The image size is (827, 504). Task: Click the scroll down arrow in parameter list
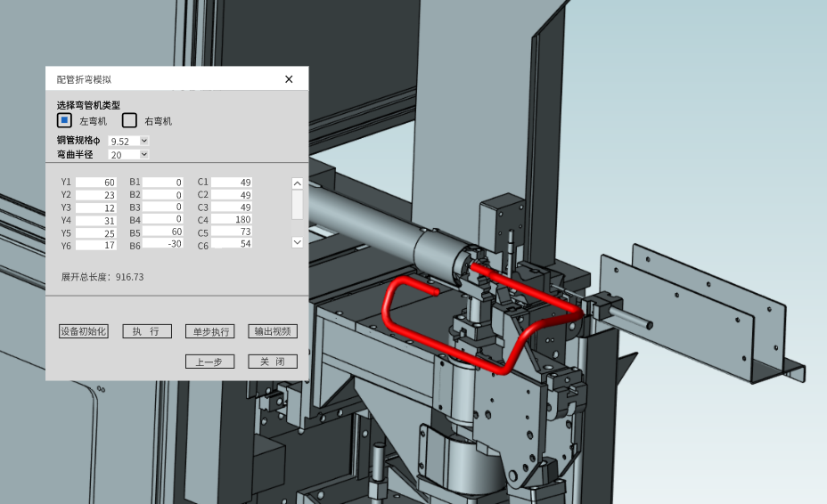coord(298,241)
